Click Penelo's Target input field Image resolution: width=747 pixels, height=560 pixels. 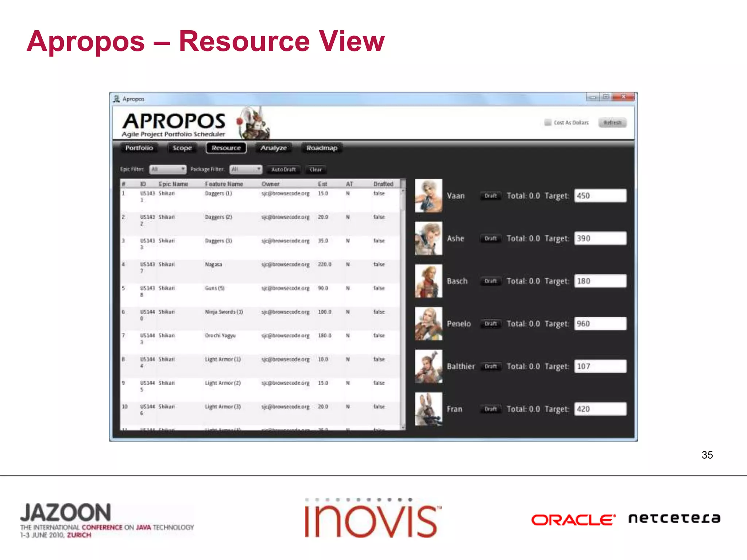point(600,324)
